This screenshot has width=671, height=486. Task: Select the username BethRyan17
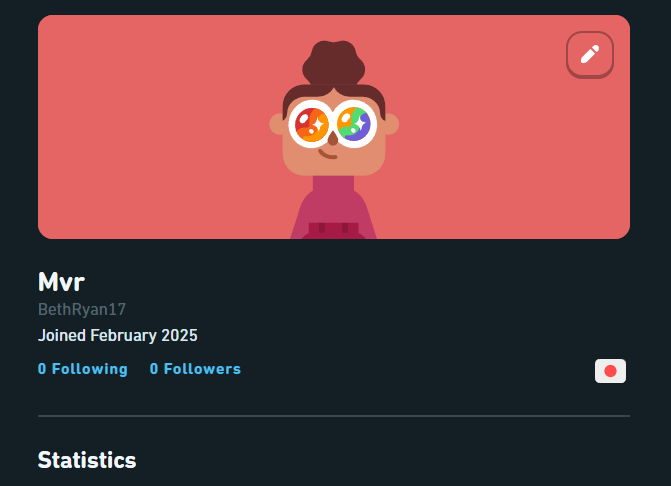pos(82,310)
